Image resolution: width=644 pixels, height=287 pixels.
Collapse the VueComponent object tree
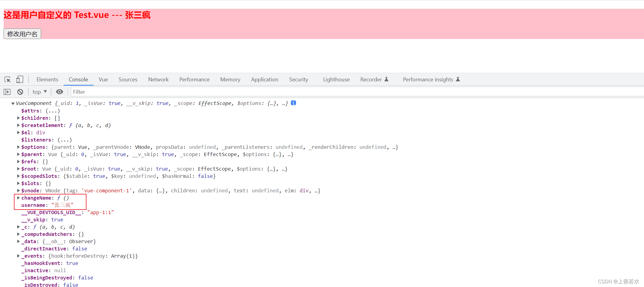[13, 103]
